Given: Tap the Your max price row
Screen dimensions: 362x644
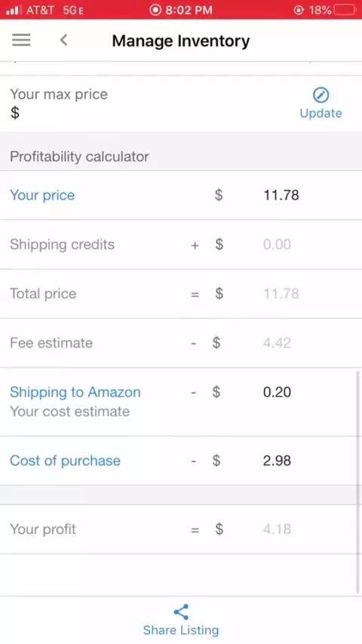Looking at the screenshot, I should pyautogui.click(x=181, y=103).
